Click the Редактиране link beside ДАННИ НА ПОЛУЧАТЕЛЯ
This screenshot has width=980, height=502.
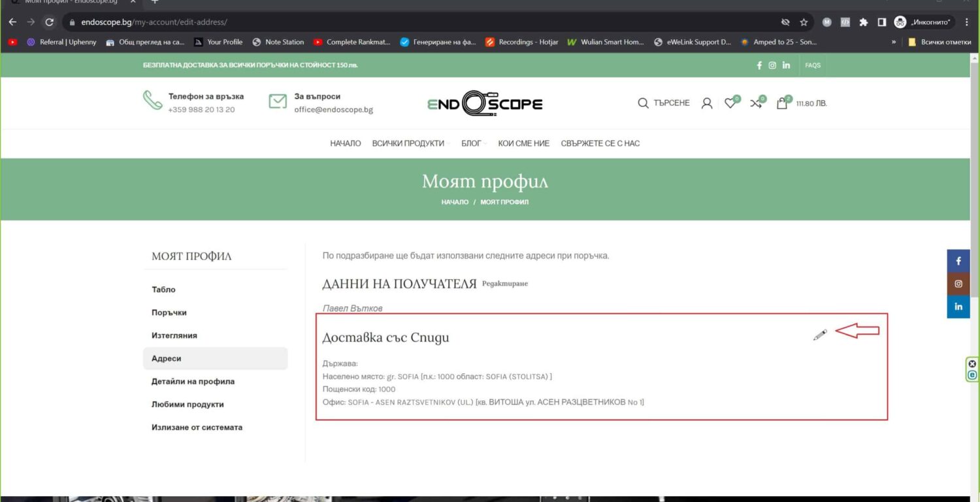click(x=505, y=284)
